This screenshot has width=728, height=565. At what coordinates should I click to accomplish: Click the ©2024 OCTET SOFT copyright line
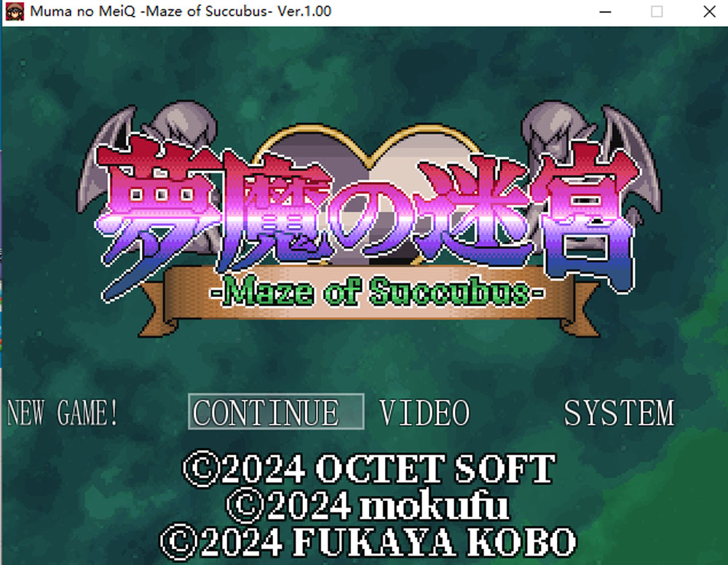(369, 468)
